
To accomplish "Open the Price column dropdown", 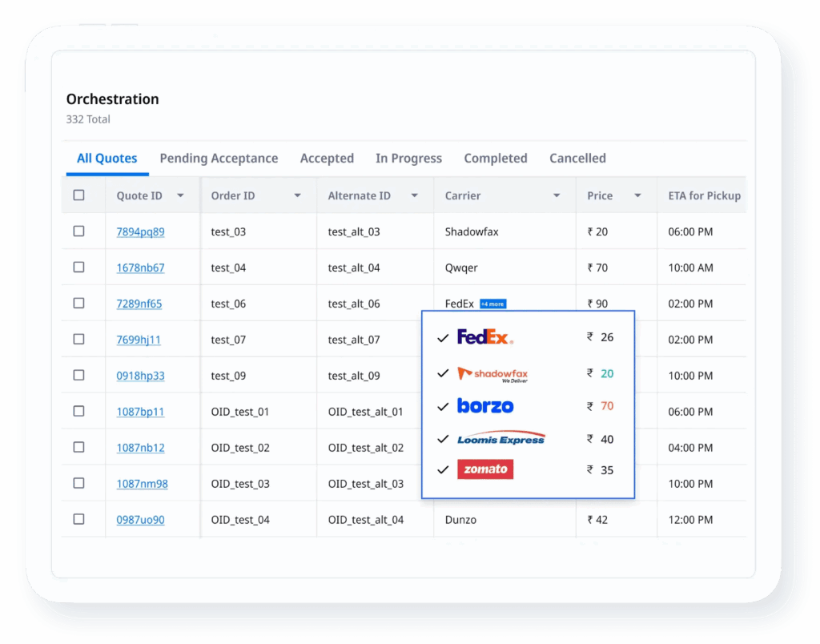I will (x=635, y=195).
